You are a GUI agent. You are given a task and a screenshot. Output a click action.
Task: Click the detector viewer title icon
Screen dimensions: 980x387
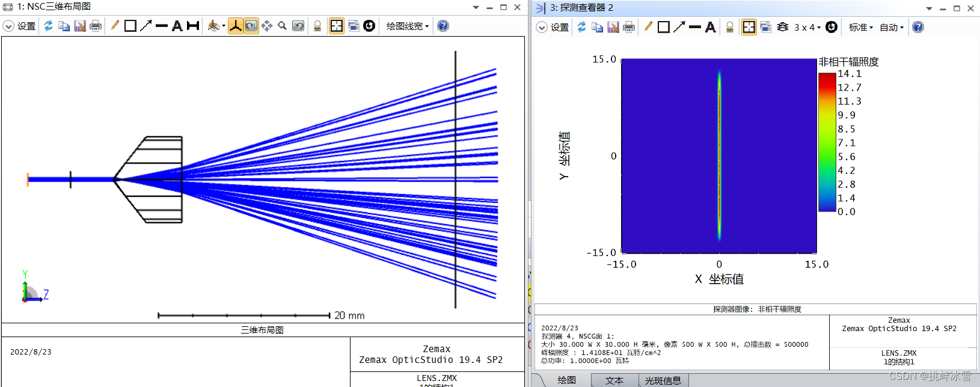541,8
